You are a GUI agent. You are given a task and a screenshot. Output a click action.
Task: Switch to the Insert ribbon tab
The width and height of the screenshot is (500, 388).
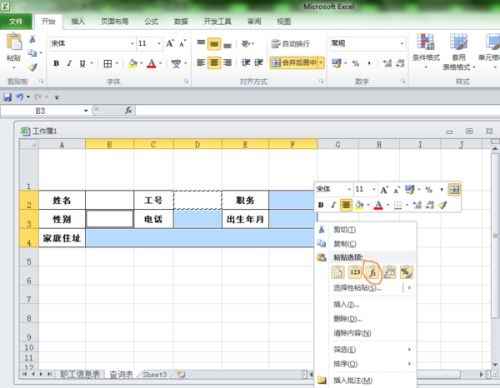78,21
